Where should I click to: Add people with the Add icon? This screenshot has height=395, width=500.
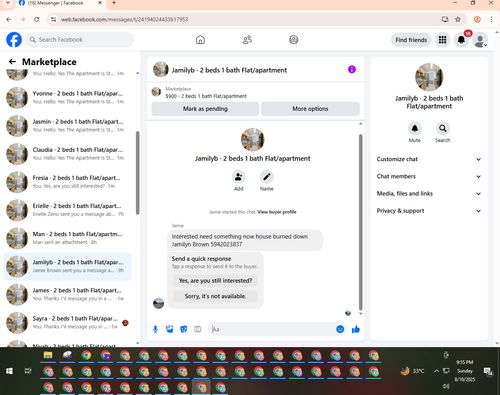point(239,177)
